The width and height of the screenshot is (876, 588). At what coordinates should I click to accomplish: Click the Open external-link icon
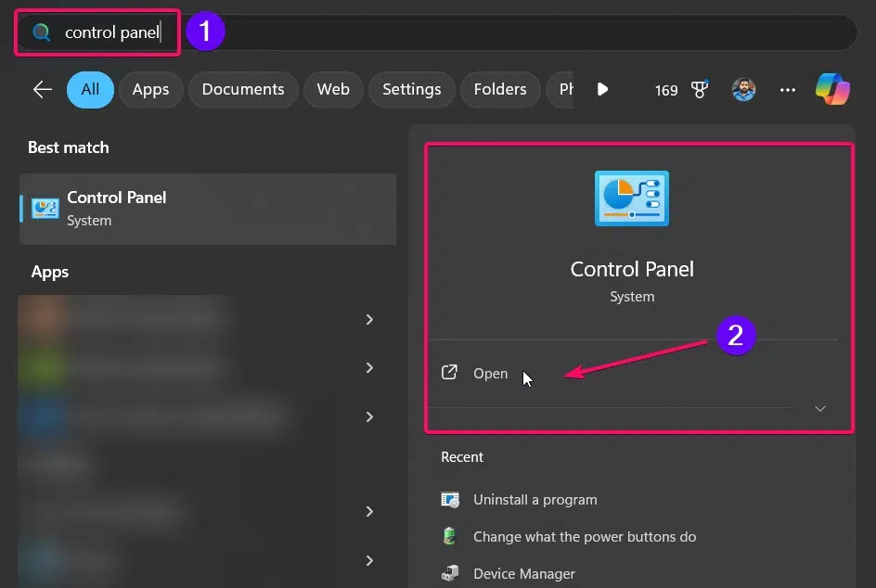(449, 373)
